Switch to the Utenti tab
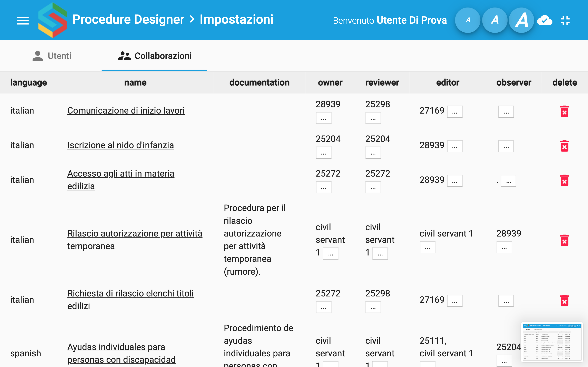Image resolution: width=588 pixels, height=367 pixels. click(52, 56)
